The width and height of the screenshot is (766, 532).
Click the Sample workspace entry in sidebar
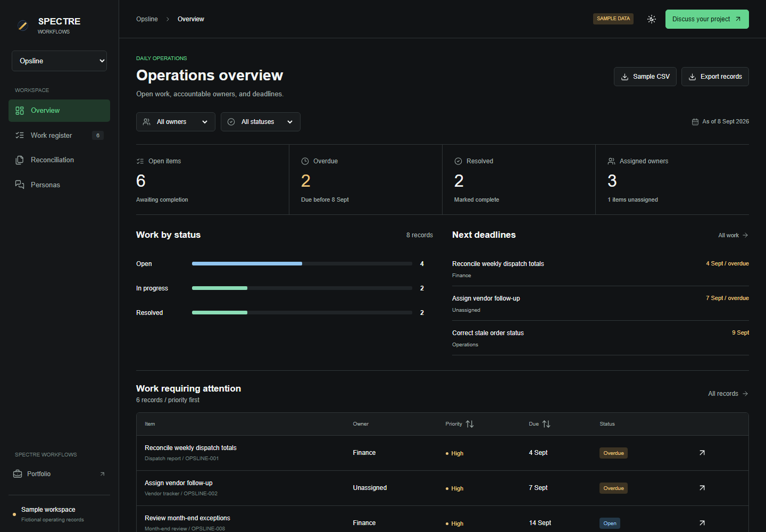point(59,514)
